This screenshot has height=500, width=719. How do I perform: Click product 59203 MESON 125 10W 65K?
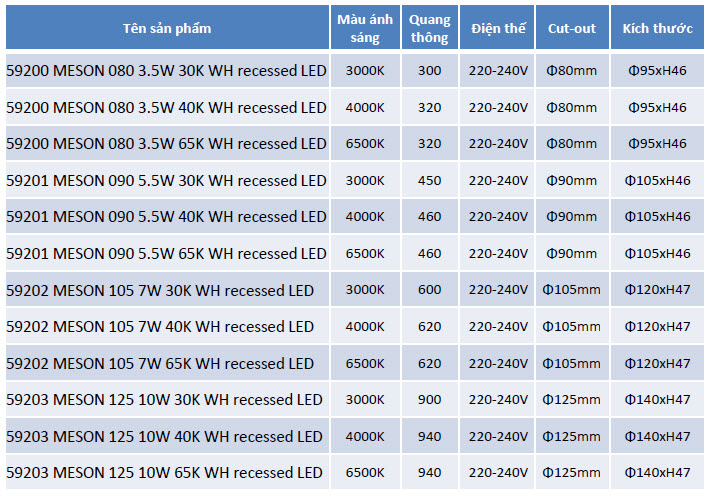pyautogui.click(x=164, y=472)
